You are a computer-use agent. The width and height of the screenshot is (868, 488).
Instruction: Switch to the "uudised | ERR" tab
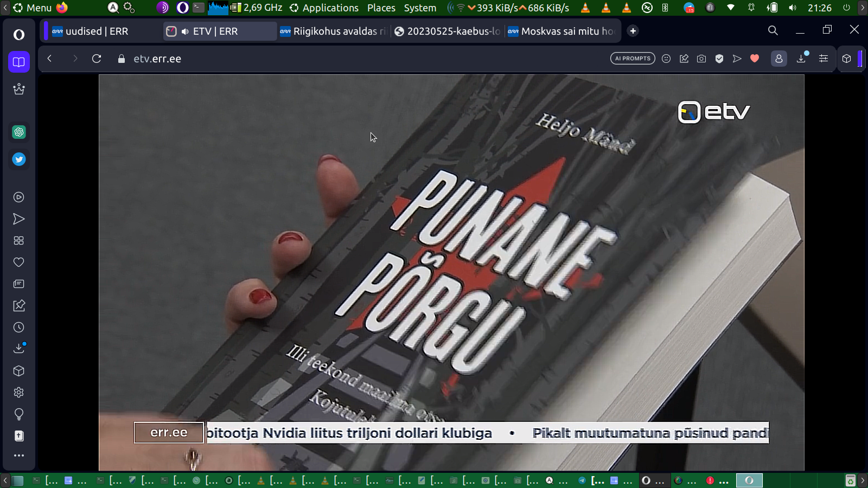click(x=97, y=31)
